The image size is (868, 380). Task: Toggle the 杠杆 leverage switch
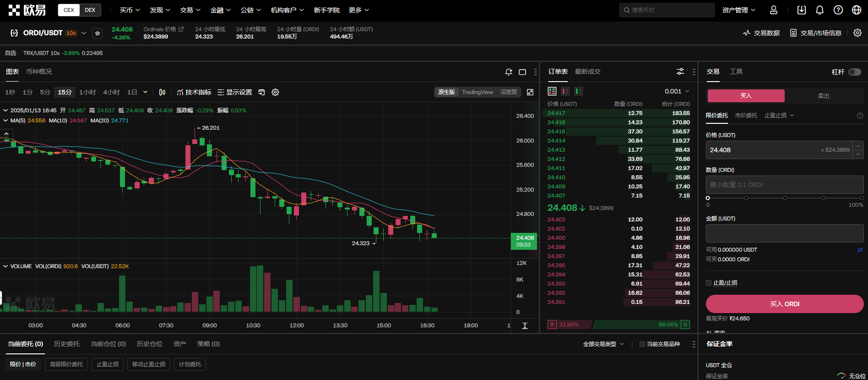[x=854, y=72]
